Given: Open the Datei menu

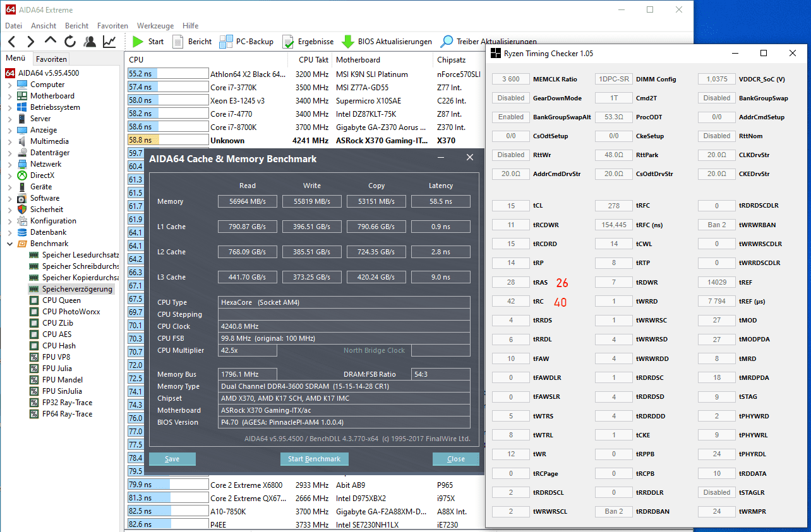Looking at the screenshot, I should tap(13, 26).
